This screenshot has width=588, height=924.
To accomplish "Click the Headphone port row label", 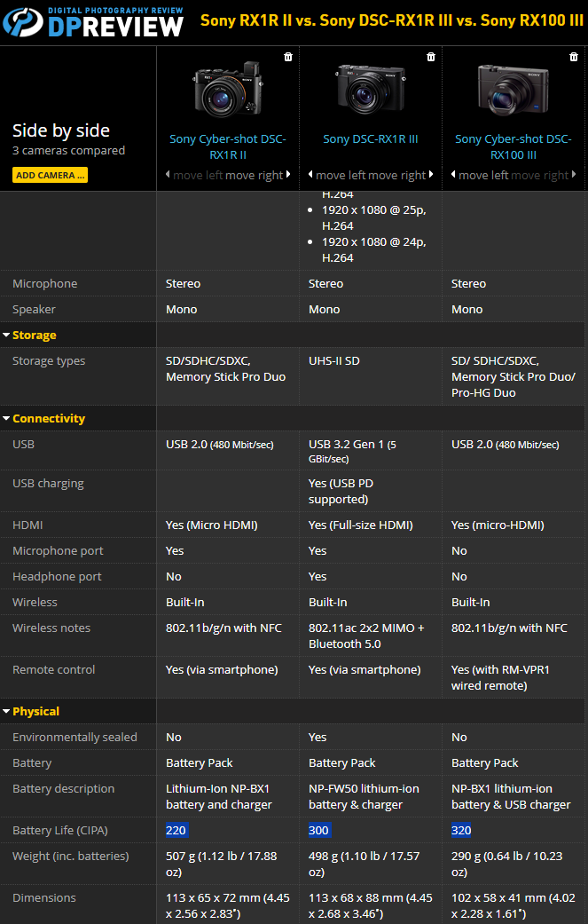I will tap(57, 576).
